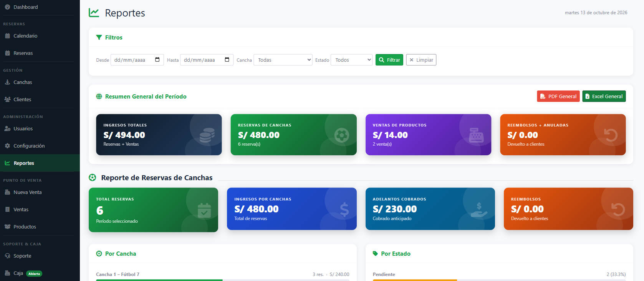Open the Hasta date picker calendar icon
The image size is (644, 281).
[227, 60]
